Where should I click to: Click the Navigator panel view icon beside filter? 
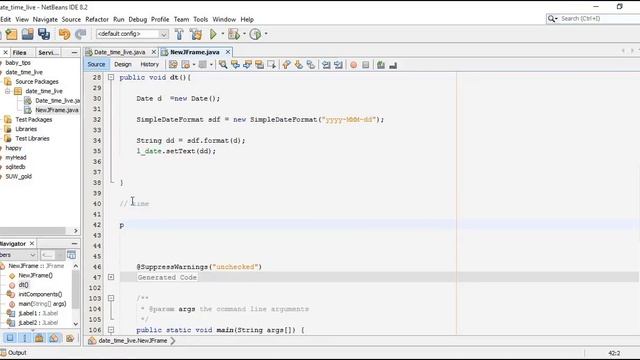click(71, 255)
